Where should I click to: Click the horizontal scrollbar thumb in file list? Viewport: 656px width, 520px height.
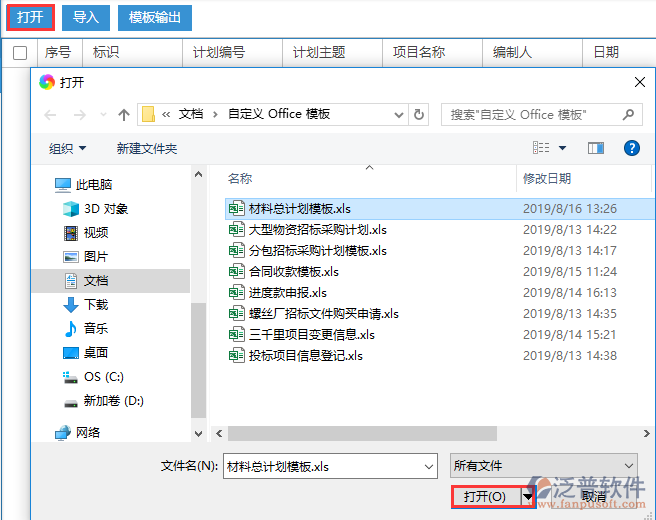point(362,433)
